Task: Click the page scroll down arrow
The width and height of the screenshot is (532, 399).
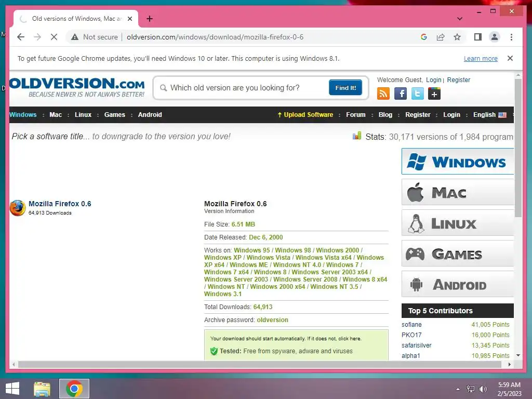Action: pyautogui.click(x=518, y=355)
